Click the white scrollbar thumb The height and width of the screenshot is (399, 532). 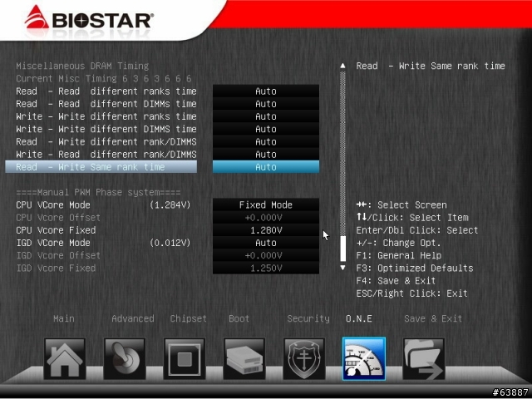(x=342, y=249)
